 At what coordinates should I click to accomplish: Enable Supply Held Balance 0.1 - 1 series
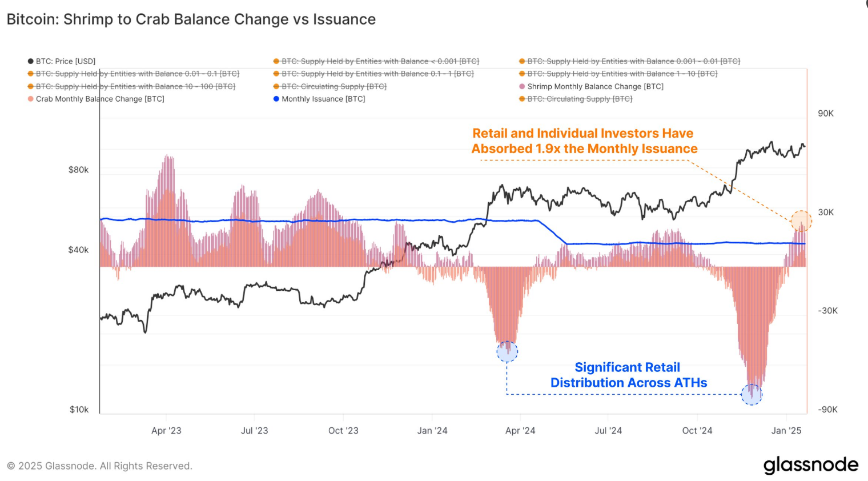click(x=373, y=74)
